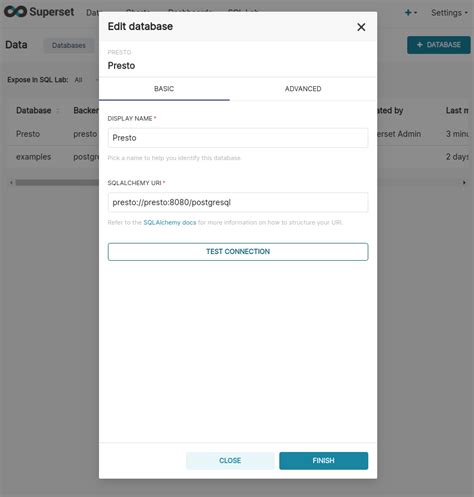Click the horizontal scrollbar left arrow
This screenshot has height=497, width=474.
click(x=11, y=182)
